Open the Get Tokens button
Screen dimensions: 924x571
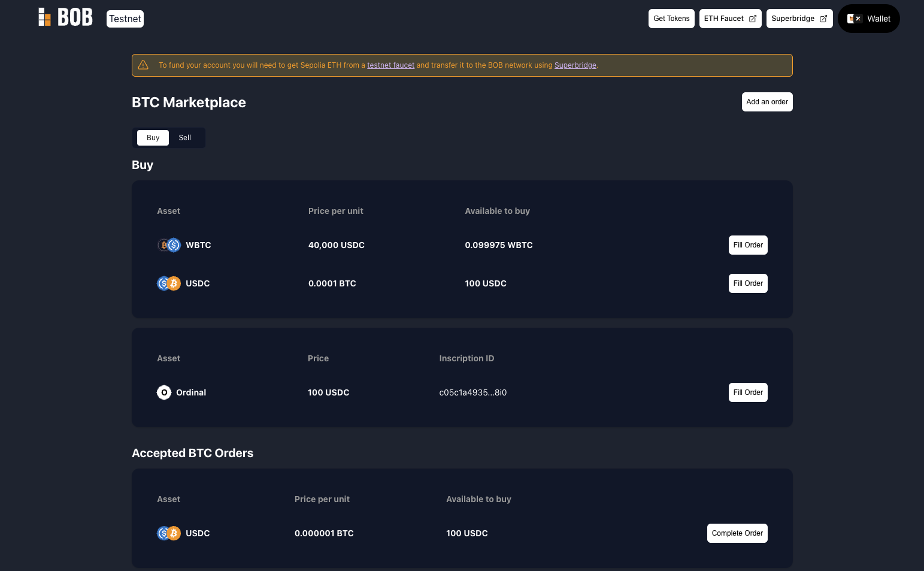(671, 19)
